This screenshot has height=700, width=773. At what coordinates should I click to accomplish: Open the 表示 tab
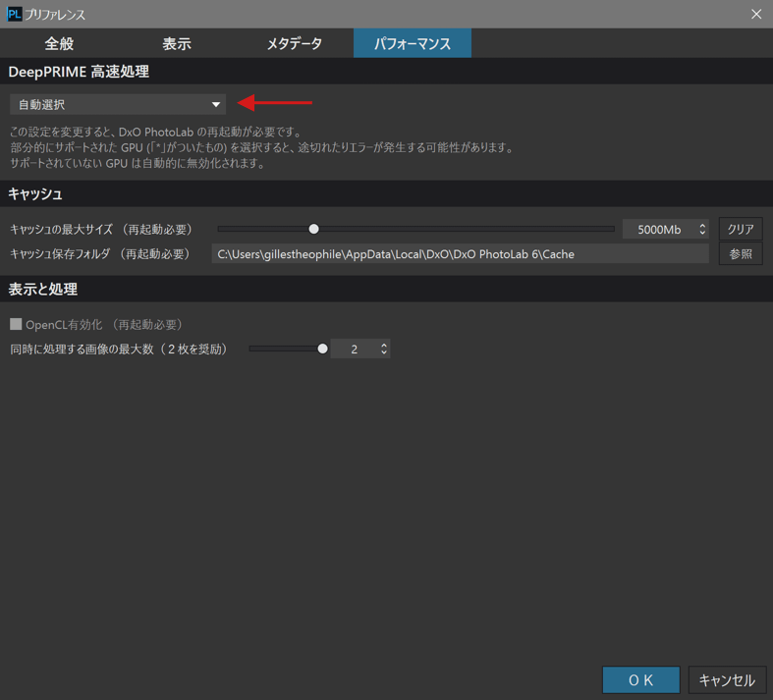click(x=177, y=43)
